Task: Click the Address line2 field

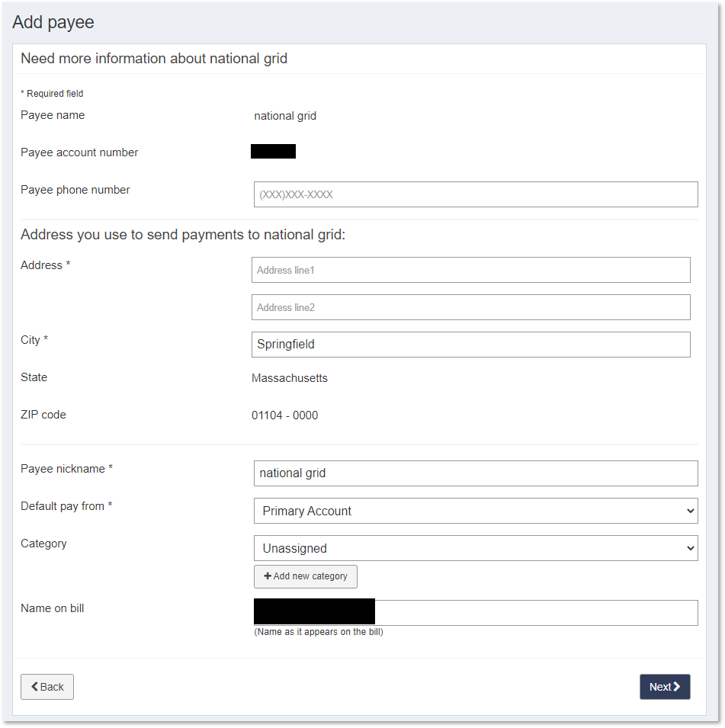Action: (x=471, y=307)
